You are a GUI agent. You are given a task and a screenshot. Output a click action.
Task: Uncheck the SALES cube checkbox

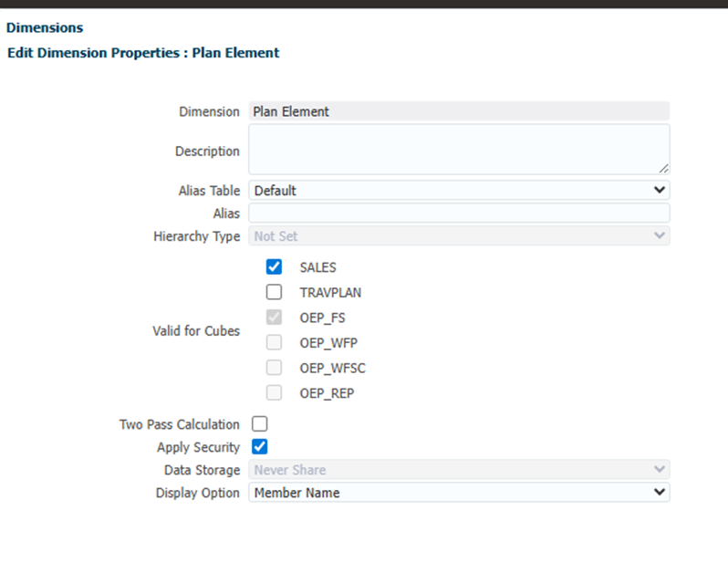pyautogui.click(x=275, y=267)
